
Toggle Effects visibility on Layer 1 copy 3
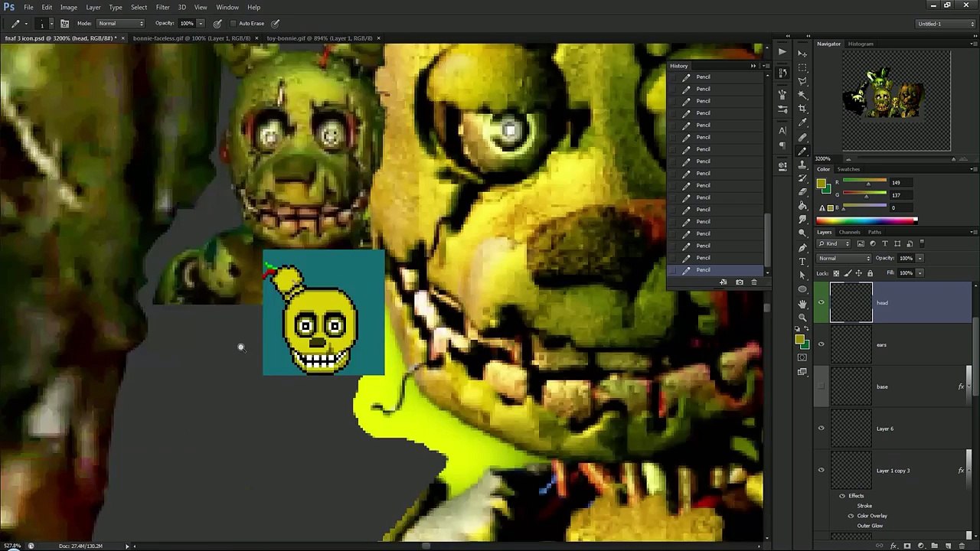point(842,496)
